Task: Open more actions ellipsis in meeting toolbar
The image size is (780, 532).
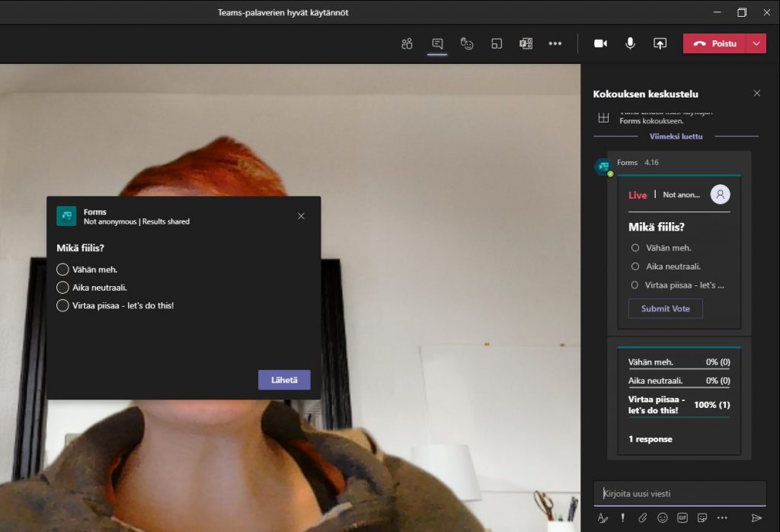Action: (x=555, y=43)
